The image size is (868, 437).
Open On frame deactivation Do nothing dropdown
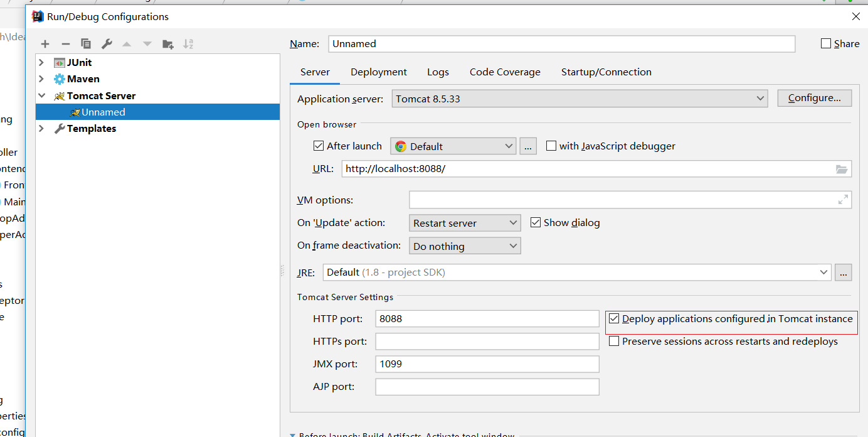click(x=465, y=246)
